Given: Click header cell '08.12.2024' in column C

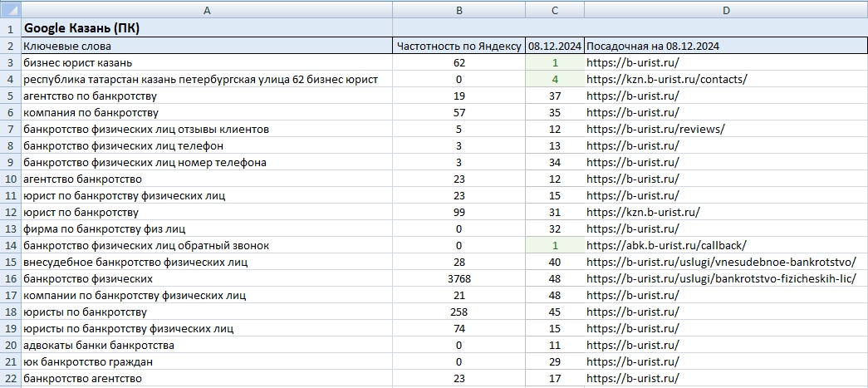Looking at the screenshot, I should [555, 46].
